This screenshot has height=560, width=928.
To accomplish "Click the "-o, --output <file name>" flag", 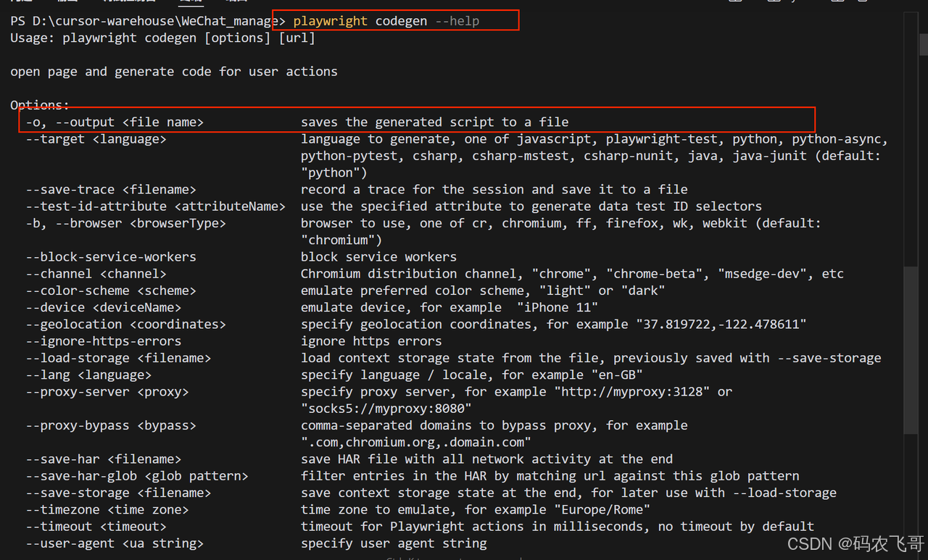I will click(x=115, y=122).
